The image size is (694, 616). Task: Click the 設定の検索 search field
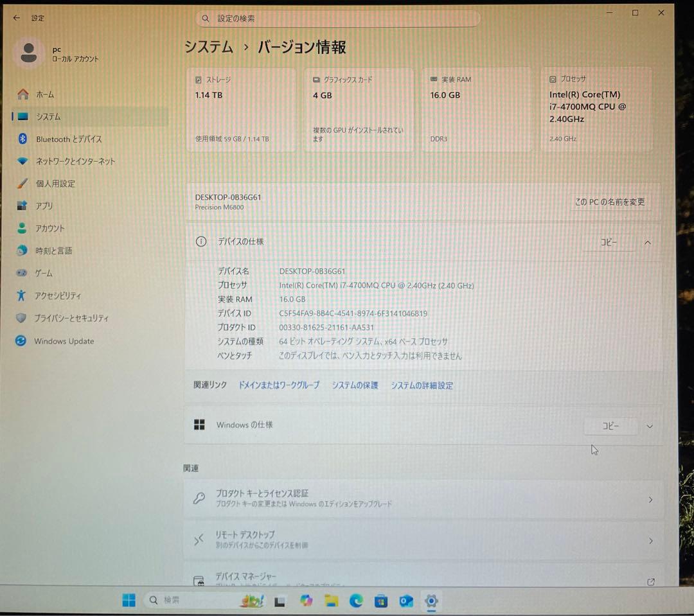339,19
